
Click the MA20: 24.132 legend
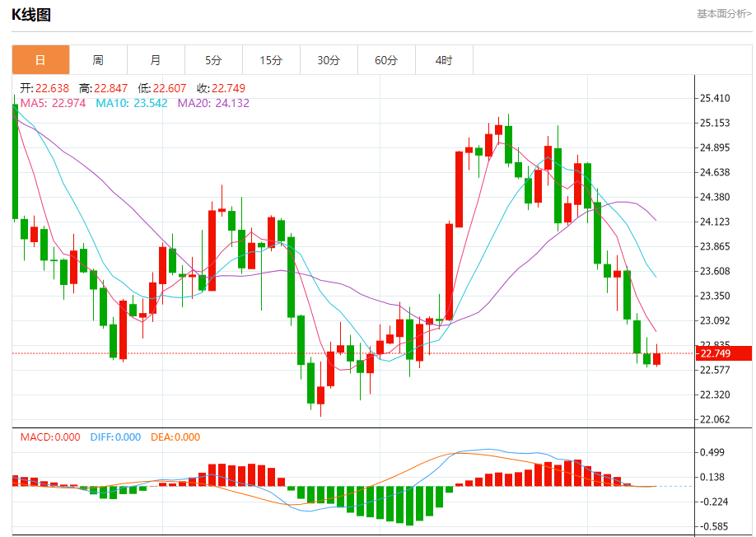[213, 103]
